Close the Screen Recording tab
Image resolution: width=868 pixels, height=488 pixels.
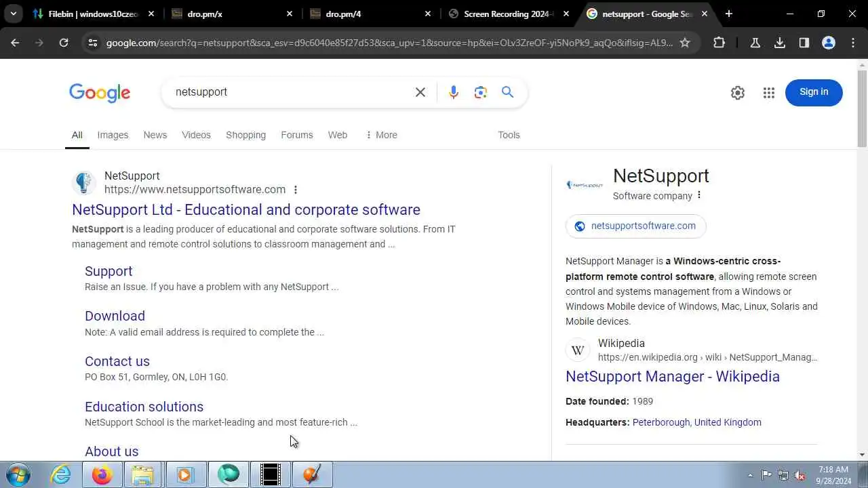566,14
